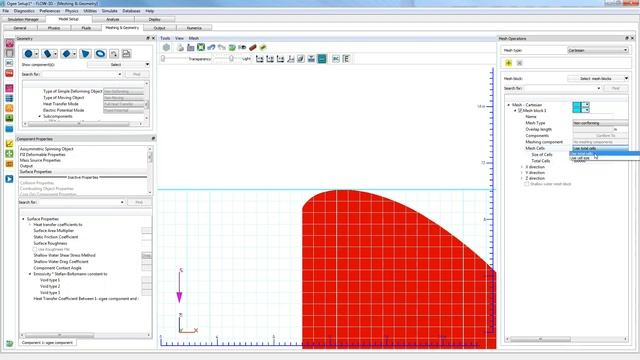The height and width of the screenshot is (360, 640).
Task: Click the eye visibility icon in viewport toolbar
Action: click(x=242, y=48)
